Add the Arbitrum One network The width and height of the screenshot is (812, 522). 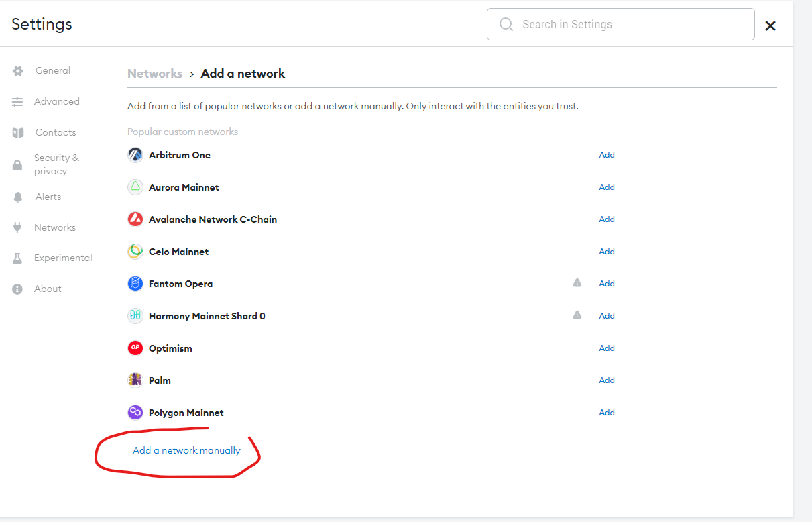[607, 155]
